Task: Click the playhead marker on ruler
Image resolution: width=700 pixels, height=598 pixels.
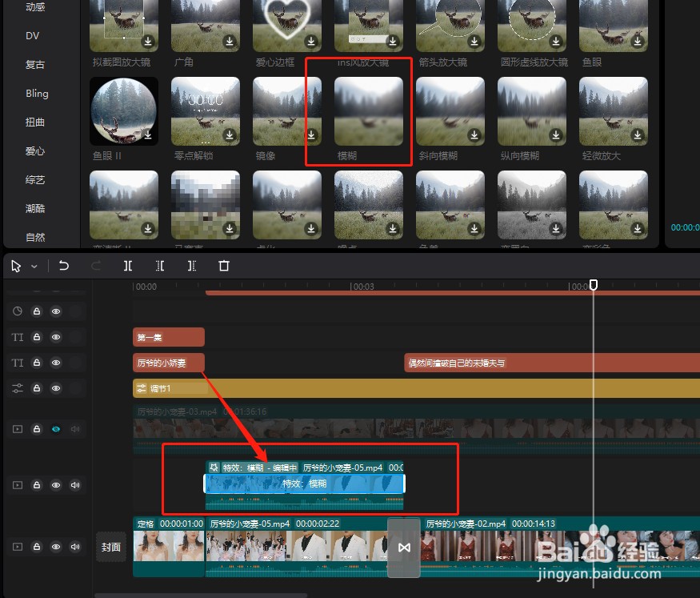Action: 594,284
